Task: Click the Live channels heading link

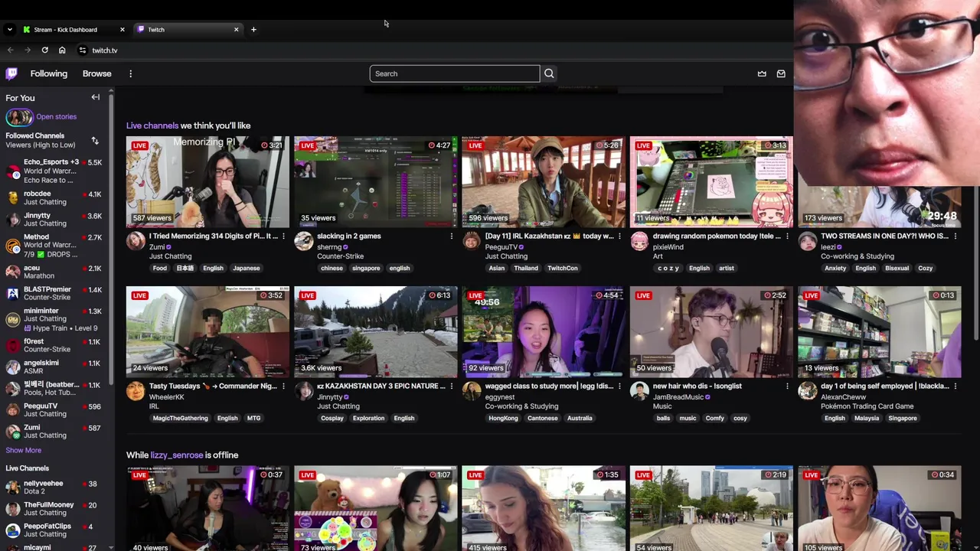Action: click(152, 126)
